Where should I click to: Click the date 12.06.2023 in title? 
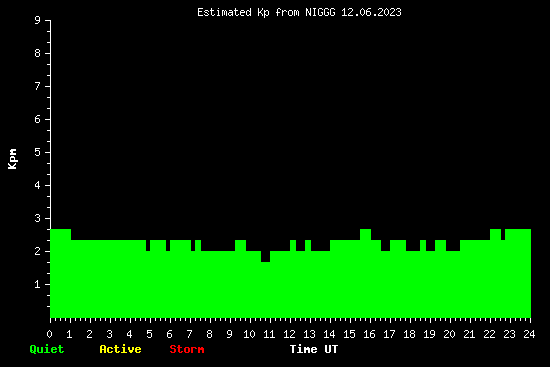[x=371, y=13]
